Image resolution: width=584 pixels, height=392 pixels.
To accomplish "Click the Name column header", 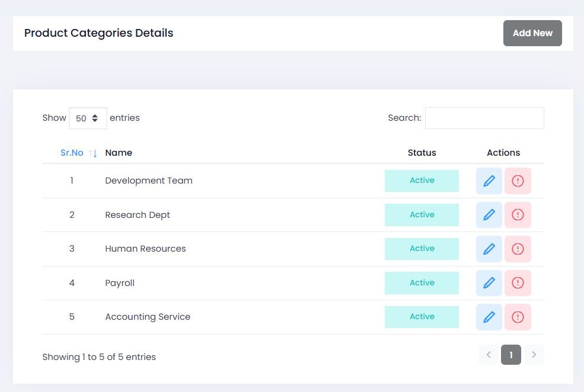I will coord(119,153).
